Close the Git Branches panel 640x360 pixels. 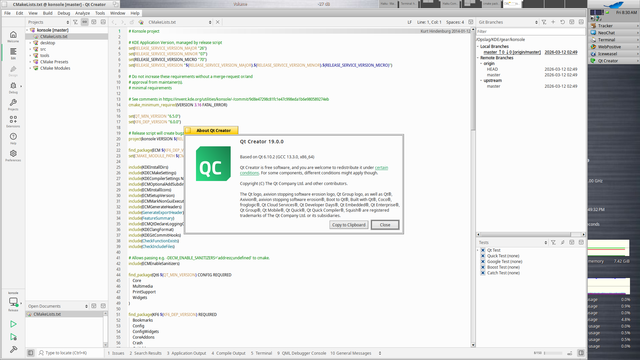[x=581, y=22]
